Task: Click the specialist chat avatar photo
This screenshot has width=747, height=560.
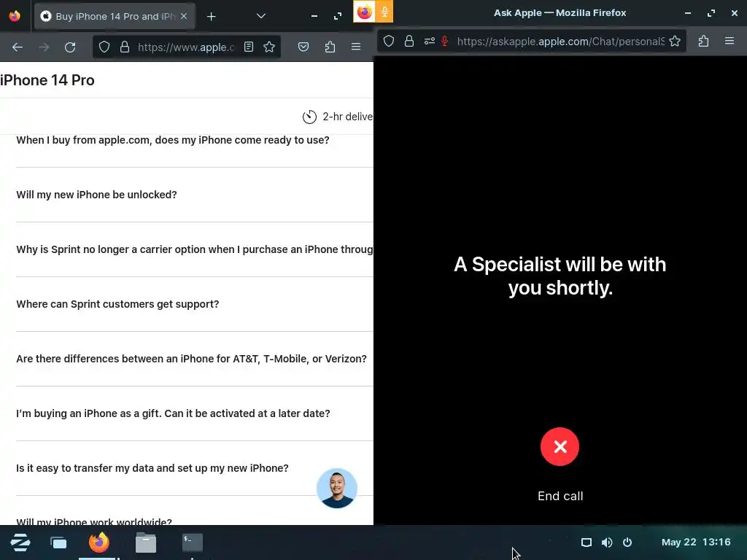Action: (x=337, y=488)
